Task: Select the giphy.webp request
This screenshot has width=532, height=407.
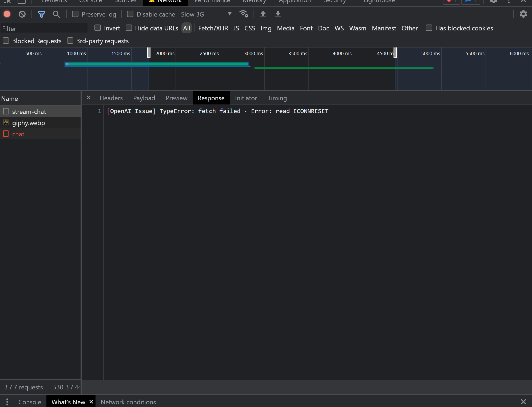Action: [28, 123]
